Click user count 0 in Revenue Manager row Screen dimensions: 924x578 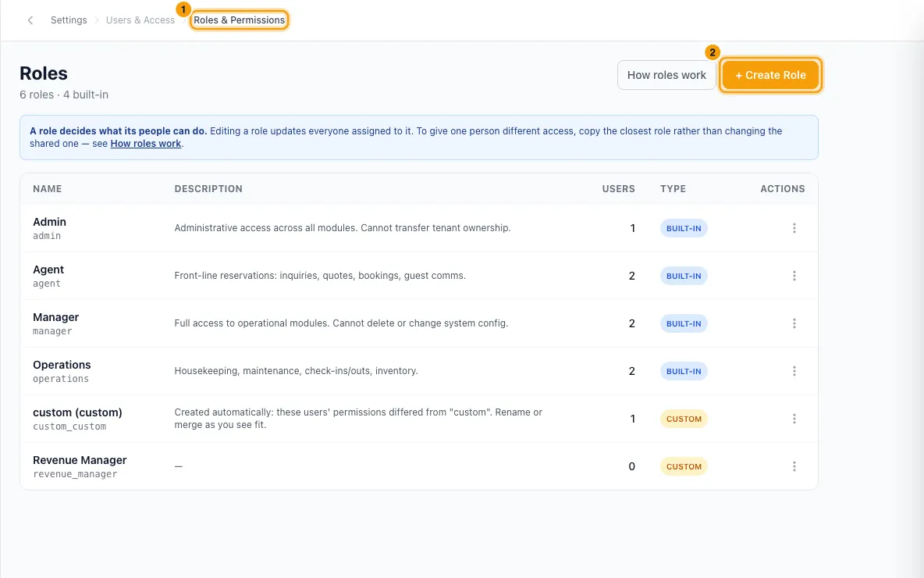tap(631, 466)
